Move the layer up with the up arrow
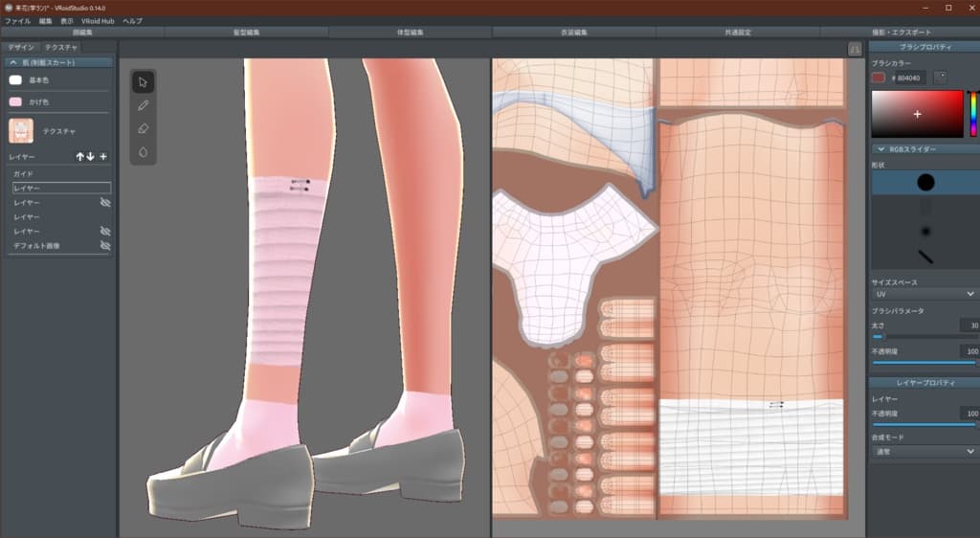Image resolution: width=980 pixels, height=538 pixels. click(80, 156)
